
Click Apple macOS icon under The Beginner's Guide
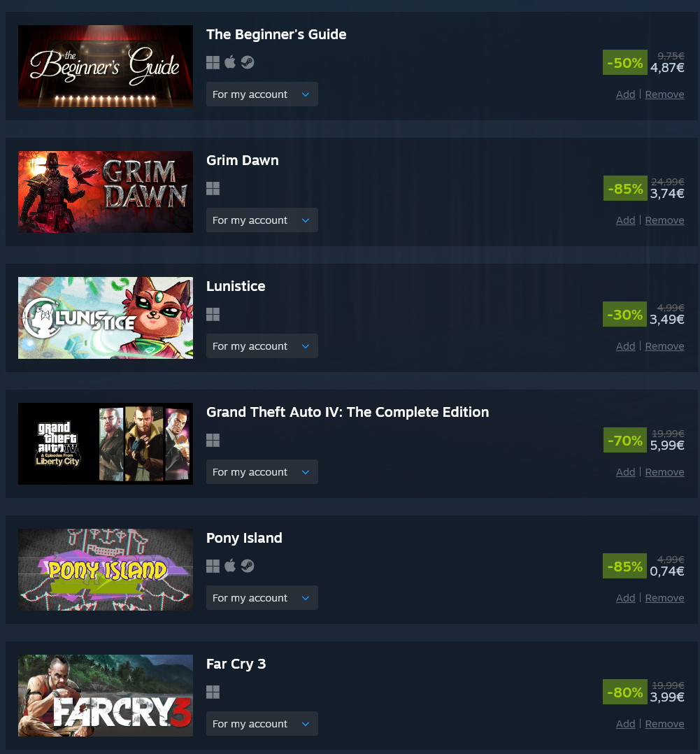coord(230,62)
